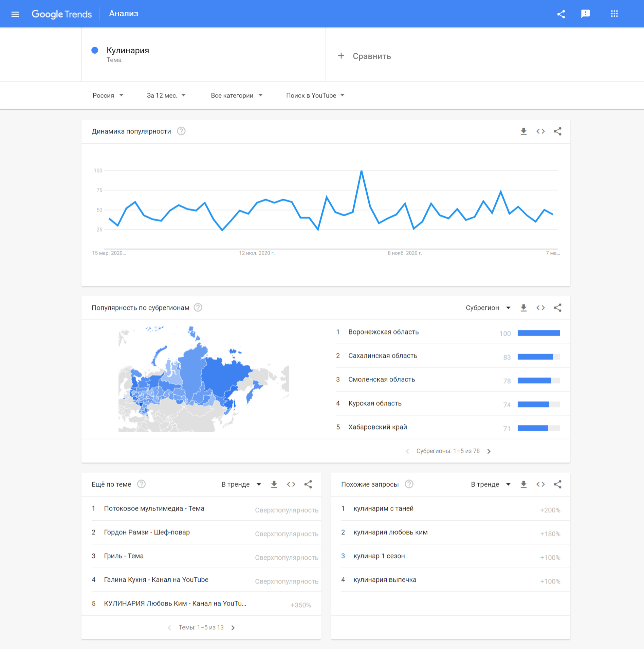Download the Ещё по теме data

tap(274, 484)
